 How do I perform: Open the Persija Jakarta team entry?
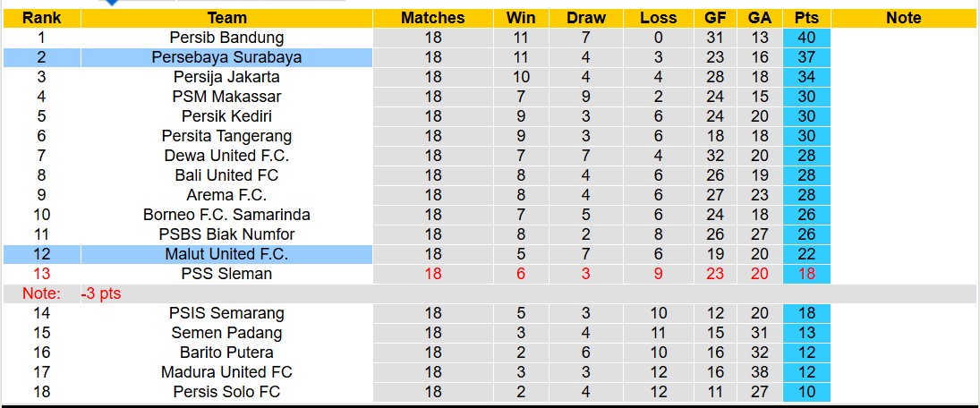226,77
